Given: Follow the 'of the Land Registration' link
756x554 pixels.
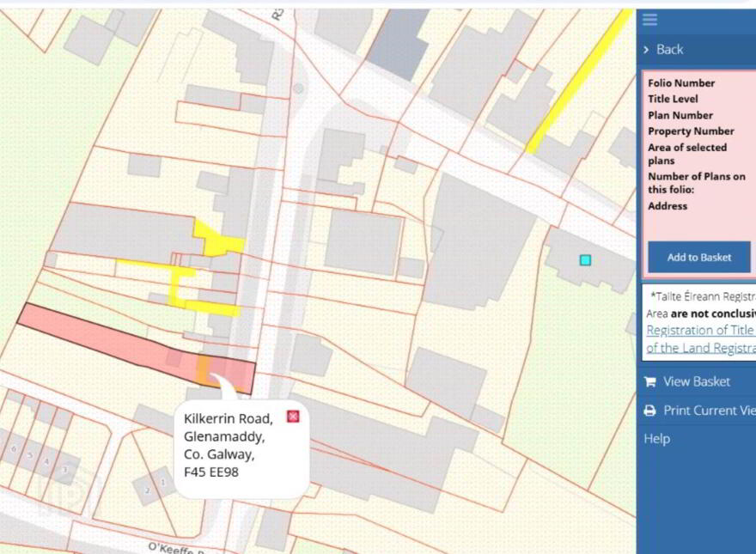Looking at the screenshot, I should tap(700, 348).
